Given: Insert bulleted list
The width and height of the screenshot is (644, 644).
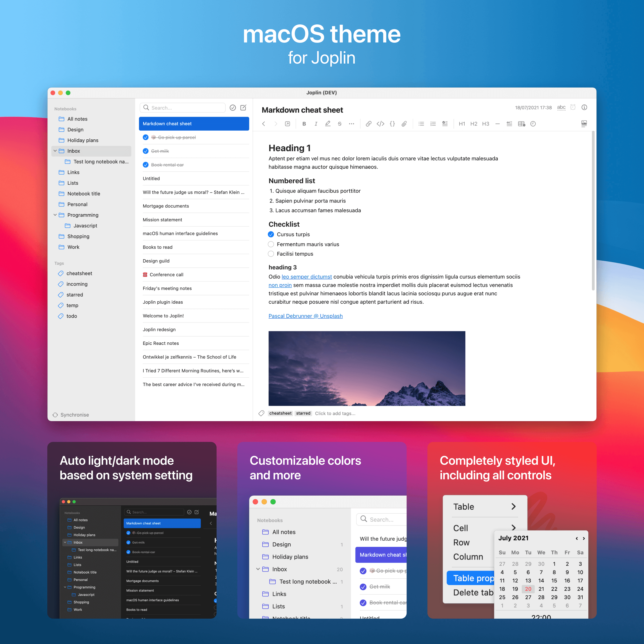Looking at the screenshot, I should point(421,124).
